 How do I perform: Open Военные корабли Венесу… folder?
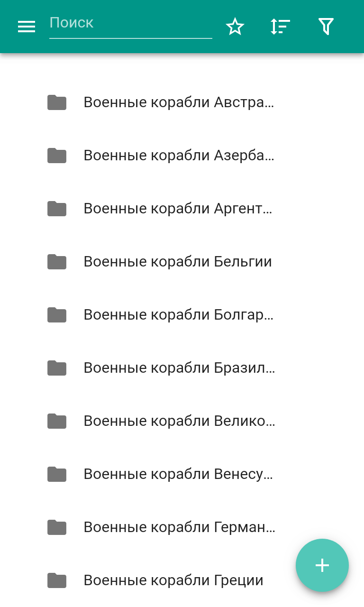click(x=178, y=474)
